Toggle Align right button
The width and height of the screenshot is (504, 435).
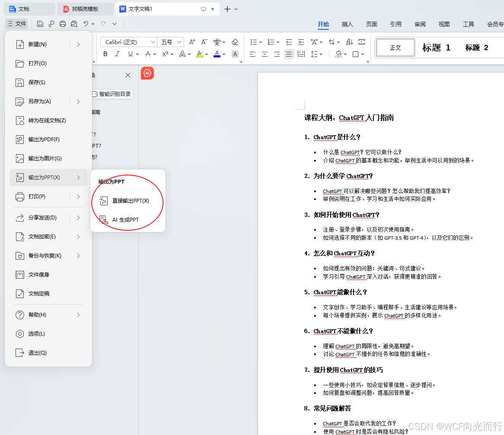[277, 54]
